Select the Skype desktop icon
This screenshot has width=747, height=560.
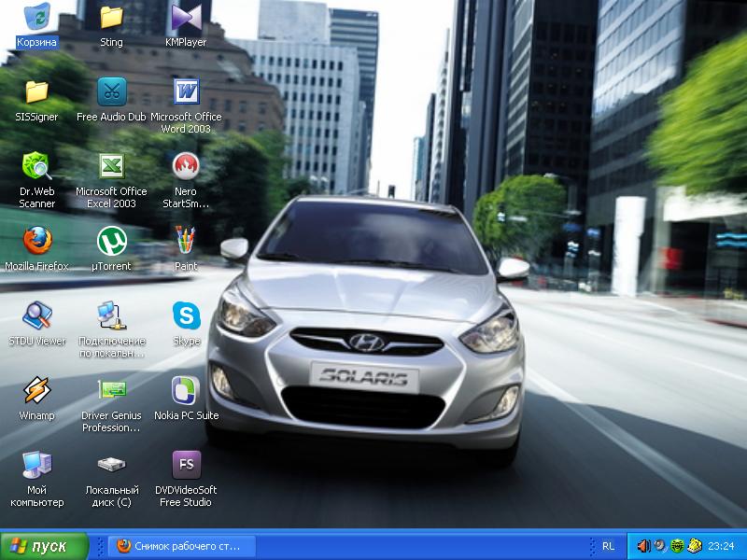186,315
